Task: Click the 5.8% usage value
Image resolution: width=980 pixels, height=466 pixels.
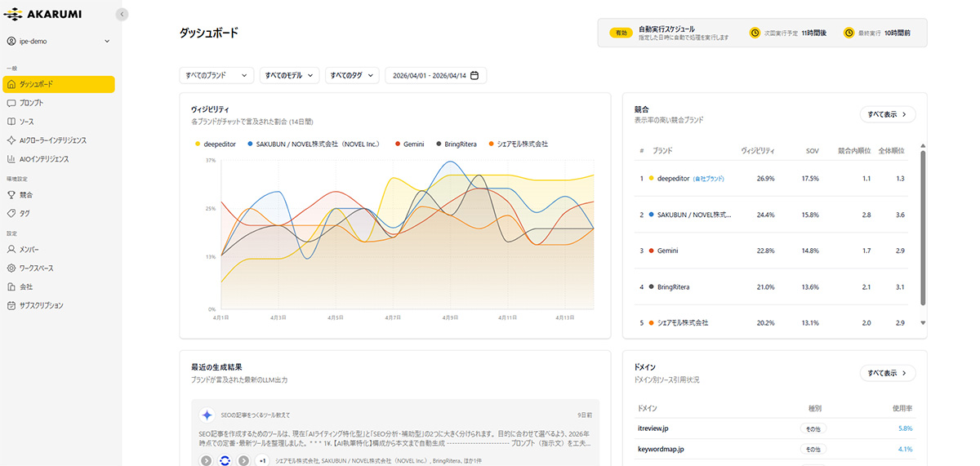Action: [905, 428]
